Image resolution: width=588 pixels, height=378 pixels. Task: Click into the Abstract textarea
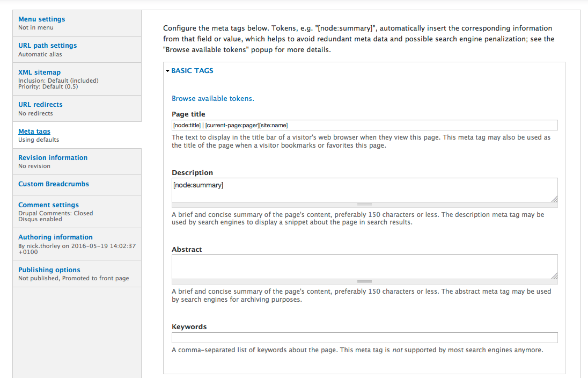click(364, 267)
